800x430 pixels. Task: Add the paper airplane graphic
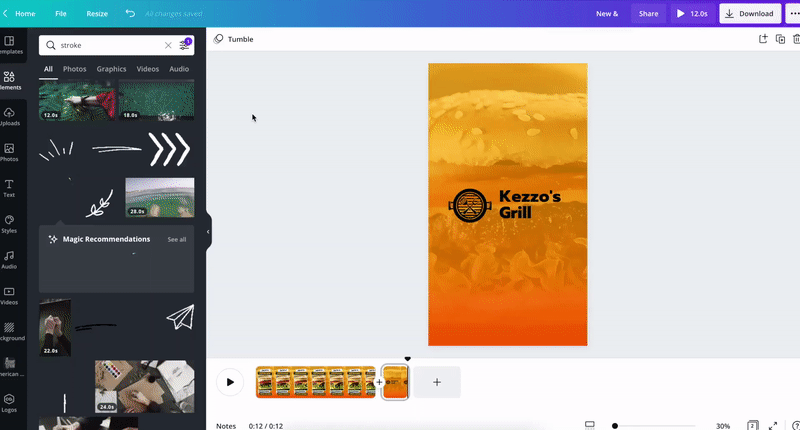point(181,317)
